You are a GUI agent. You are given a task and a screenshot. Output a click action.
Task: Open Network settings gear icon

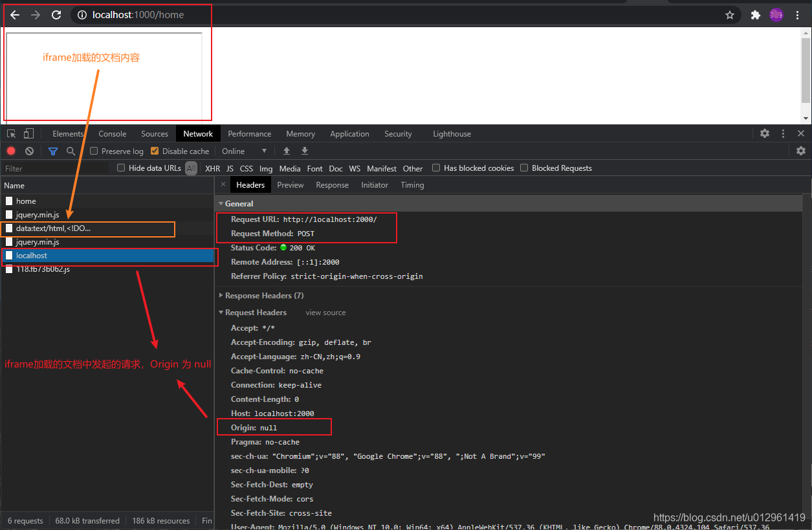(x=801, y=151)
